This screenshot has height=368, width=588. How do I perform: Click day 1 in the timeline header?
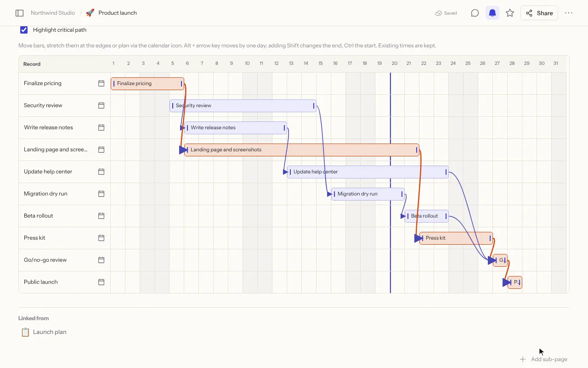coord(113,63)
